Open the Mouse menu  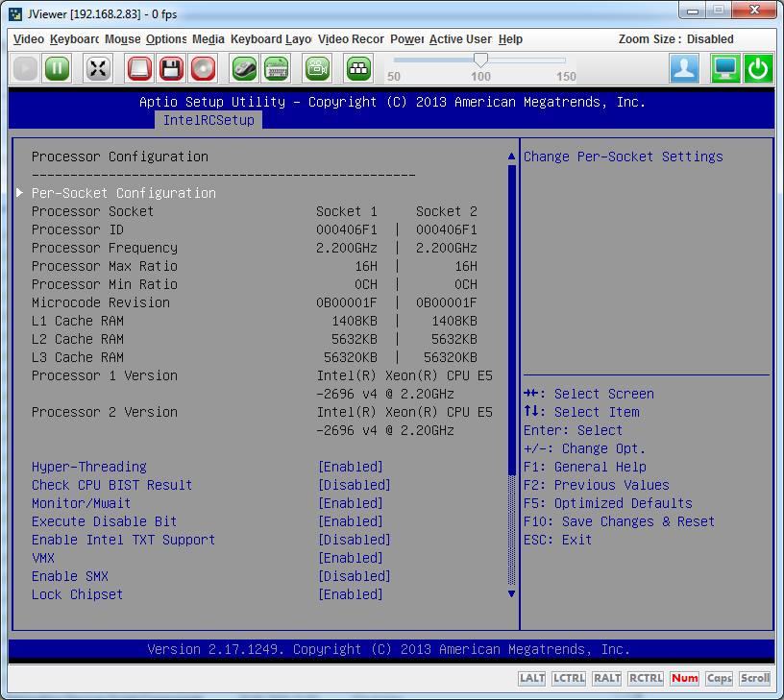[123, 39]
